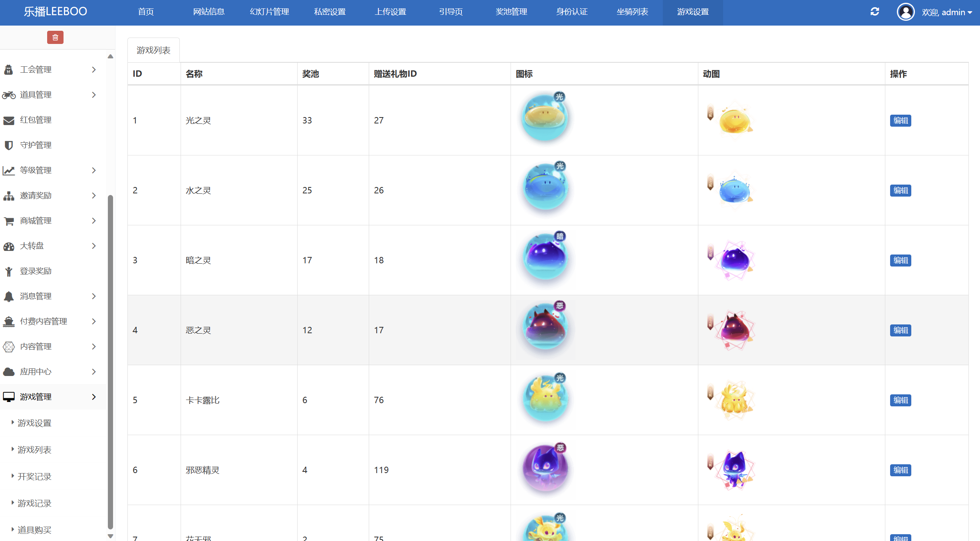Expand the 商城管理 chevron
The image size is (980, 541).
(x=94, y=221)
